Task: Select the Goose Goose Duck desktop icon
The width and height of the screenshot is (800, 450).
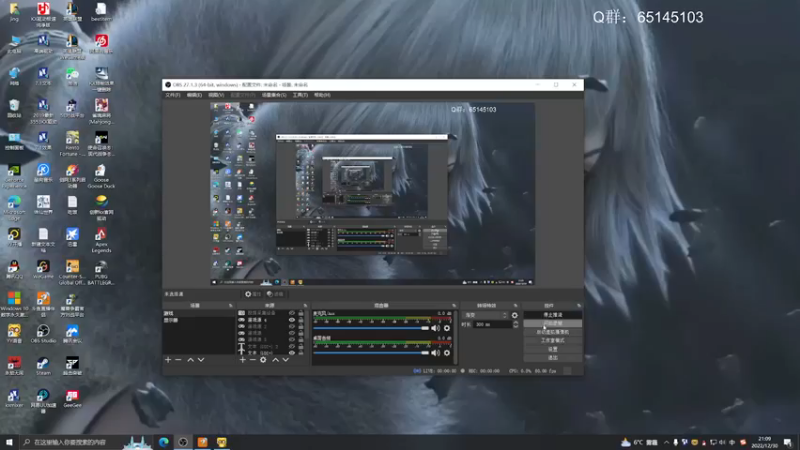Action: [x=101, y=176]
